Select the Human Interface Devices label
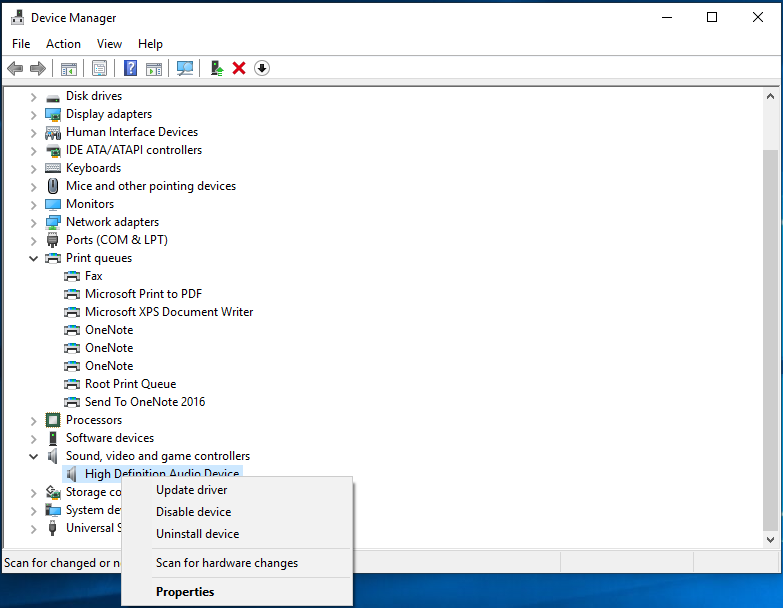The height and width of the screenshot is (608, 783). click(x=132, y=132)
